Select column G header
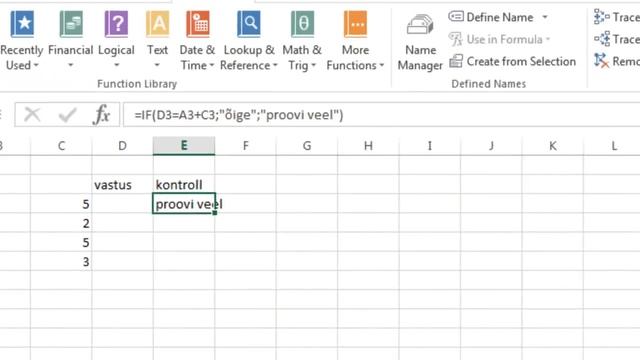This screenshot has width=640, height=360. coord(307,146)
